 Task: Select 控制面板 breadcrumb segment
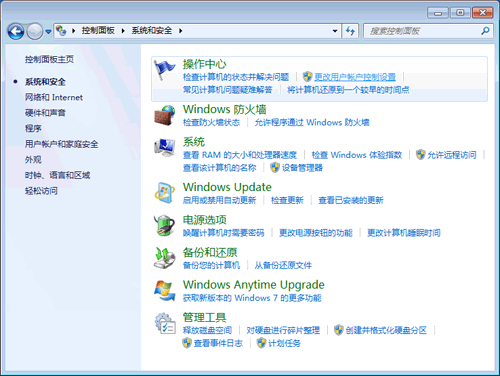tap(98, 31)
